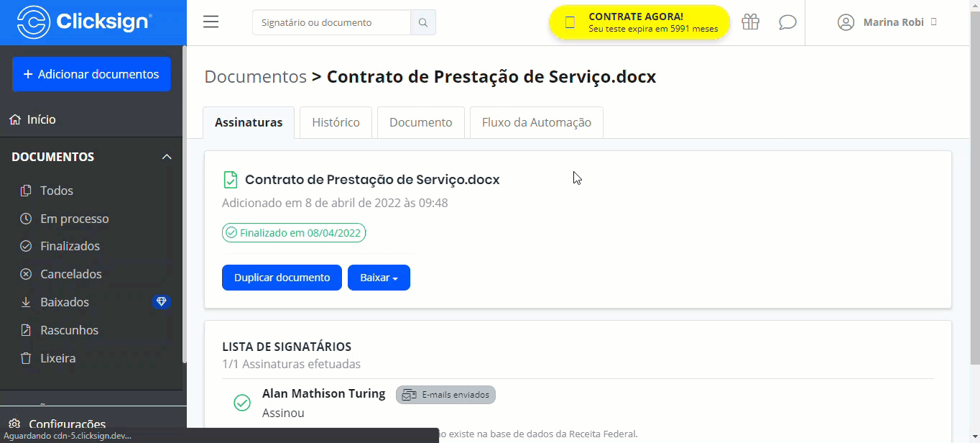Click the search magnifier icon
980x443 pixels.
(x=423, y=22)
